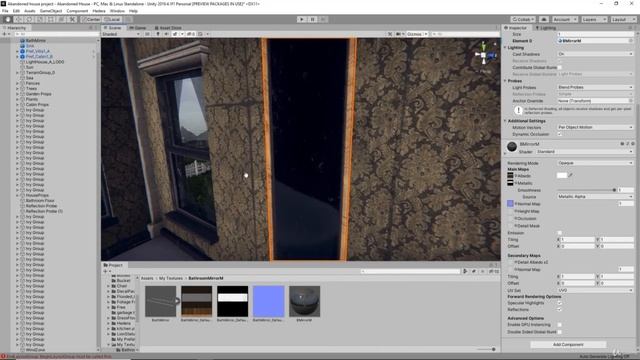Screen dimensions: 640x360
Task: Open Rendering Mode dropdown
Action: tap(596, 163)
